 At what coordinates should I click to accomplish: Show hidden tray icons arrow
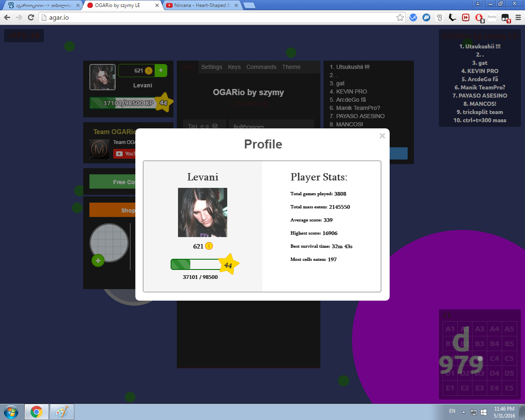click(x=463, y=412)
